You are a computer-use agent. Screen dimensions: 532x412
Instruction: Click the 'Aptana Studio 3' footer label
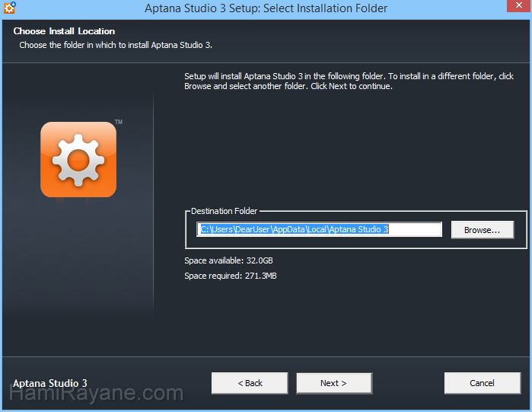[50, 383]
